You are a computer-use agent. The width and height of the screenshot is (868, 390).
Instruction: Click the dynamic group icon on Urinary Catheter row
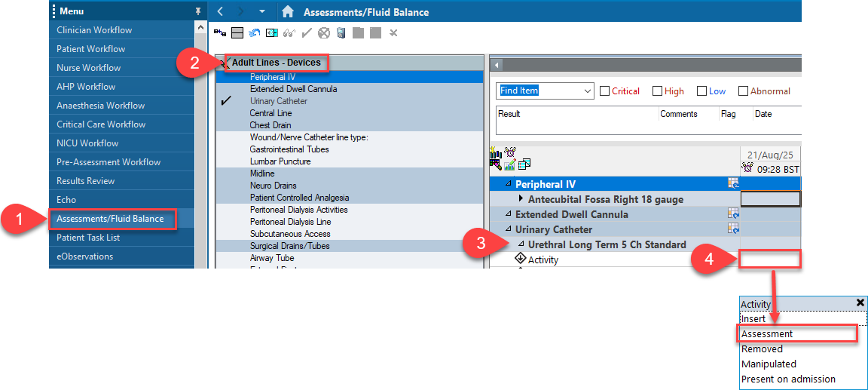[733, 229]
